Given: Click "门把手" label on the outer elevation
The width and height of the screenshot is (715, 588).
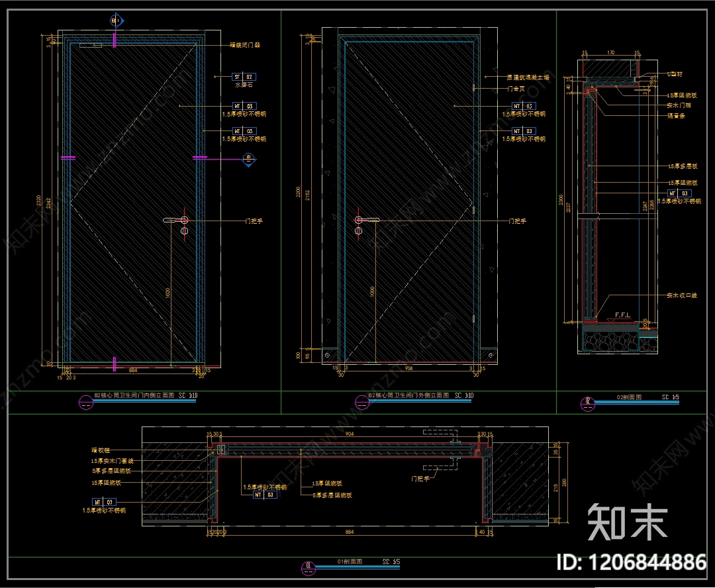Looking at the screenshot, I should 517,221.
